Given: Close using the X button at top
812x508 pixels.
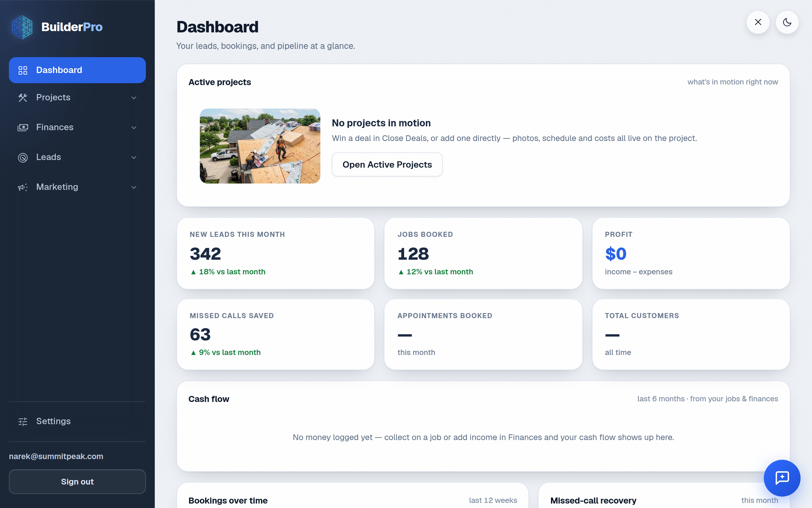Looking at the screenshot, I should click(x=758, y=22).
